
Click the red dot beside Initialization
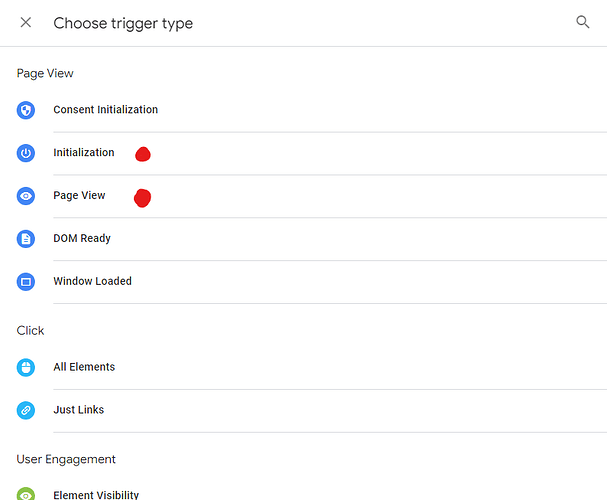pos(142,154)
